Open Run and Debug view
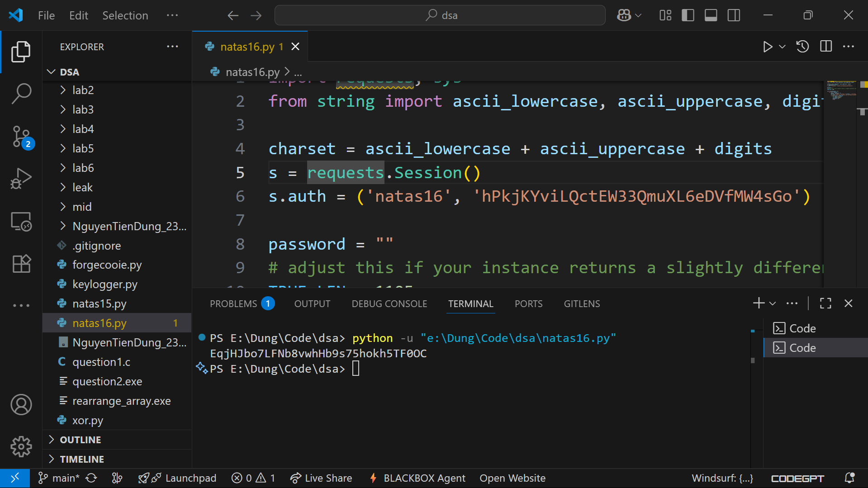Viewport: 868px width, 488px height. (21, 178)
